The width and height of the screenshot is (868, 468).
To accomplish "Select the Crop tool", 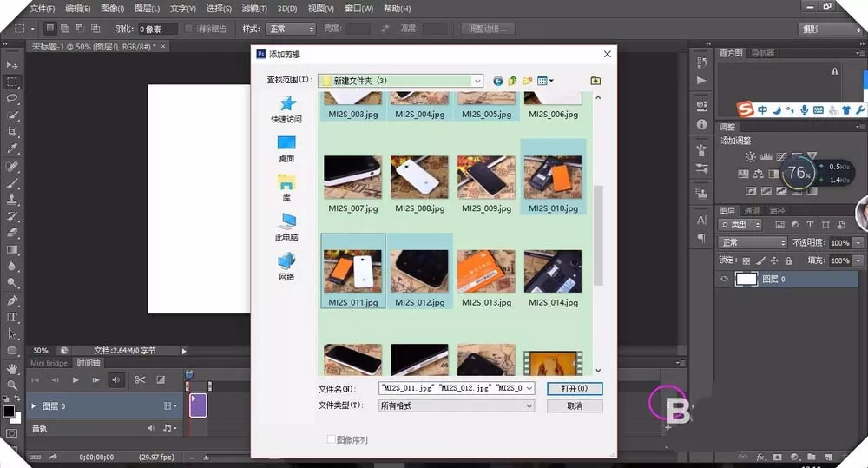I will point(11,132).
